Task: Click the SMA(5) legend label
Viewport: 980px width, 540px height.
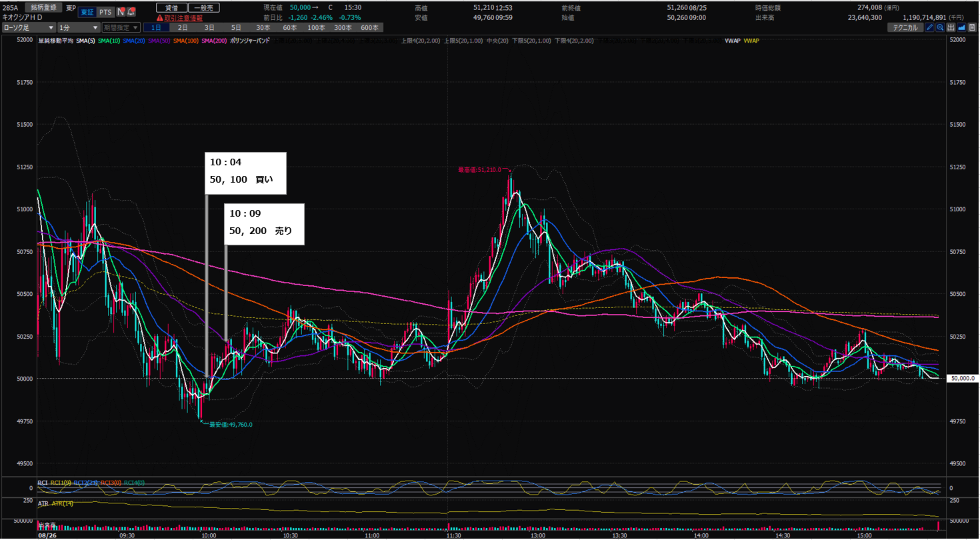Action: (85, 41)
